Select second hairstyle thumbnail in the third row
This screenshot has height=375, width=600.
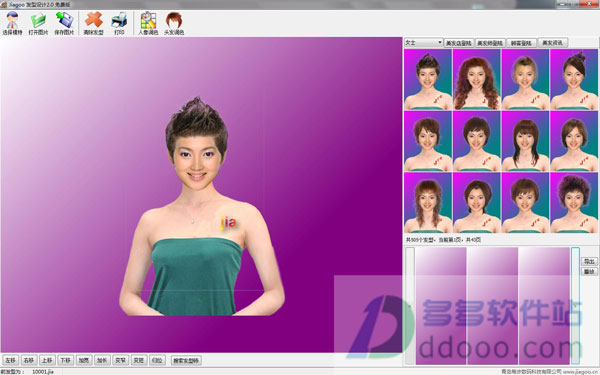tap(476, 203)
